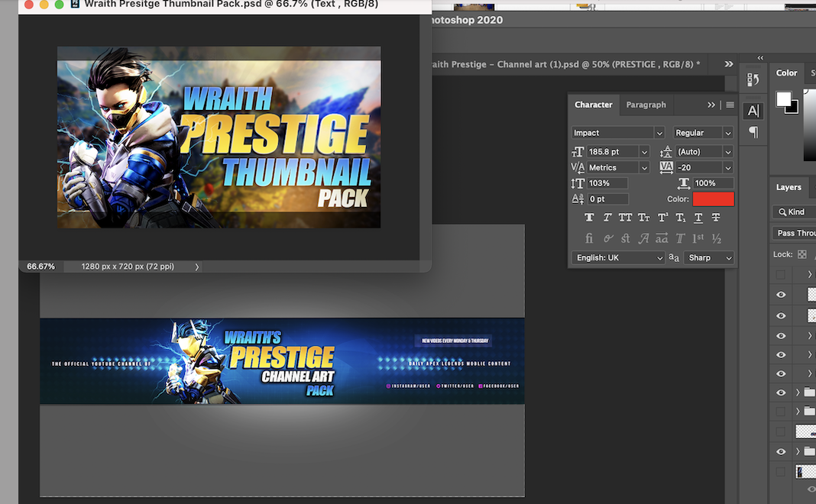Screen dimensions: 816x504
Task: Open the Character panel flyout menu
Action: [x=730, y=105]
